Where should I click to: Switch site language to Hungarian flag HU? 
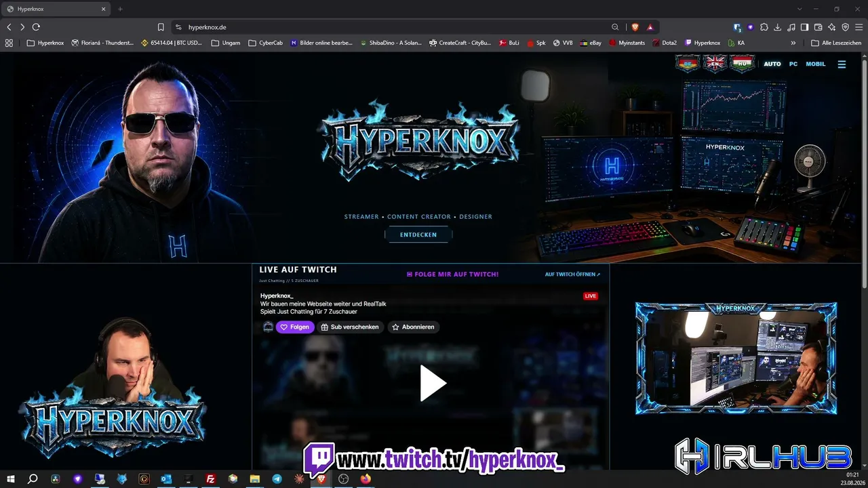click(x=743, y=64)
